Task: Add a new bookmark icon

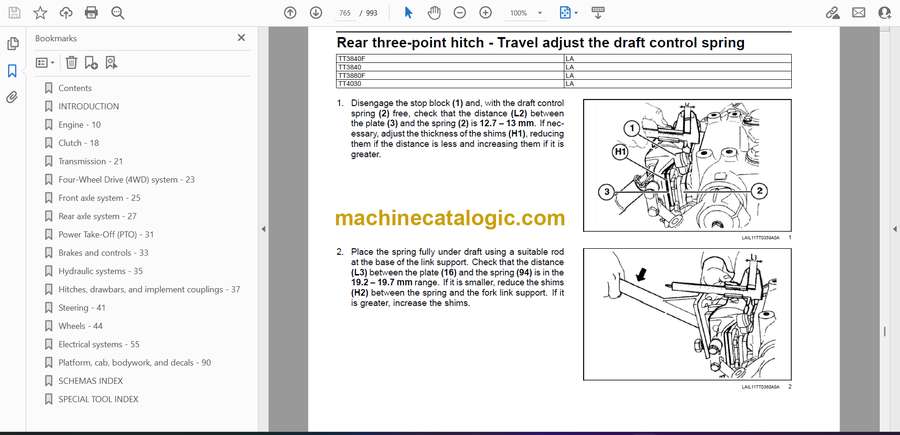Action: pyautogui.click(x=91, y=63)
